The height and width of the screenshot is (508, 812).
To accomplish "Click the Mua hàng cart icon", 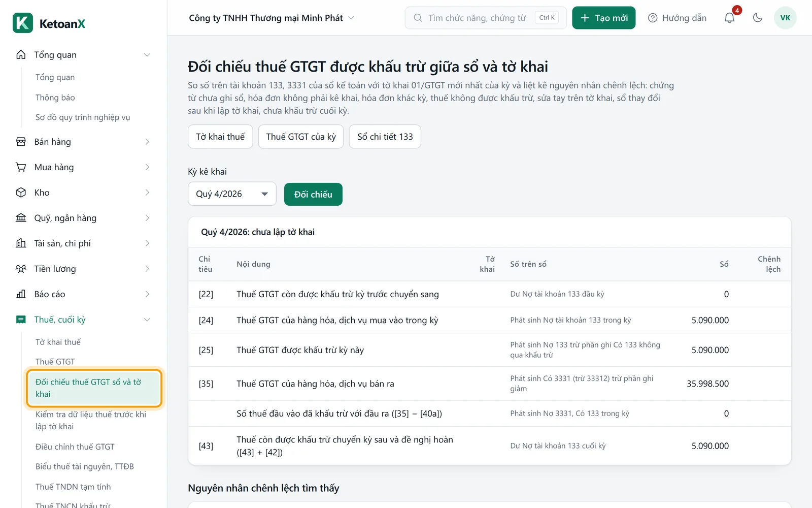I will pos(21,167).
